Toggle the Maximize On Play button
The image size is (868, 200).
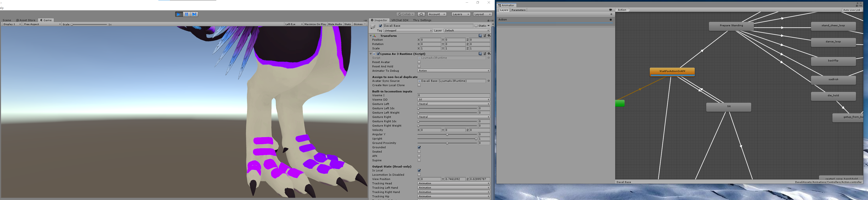pos(315,24)
